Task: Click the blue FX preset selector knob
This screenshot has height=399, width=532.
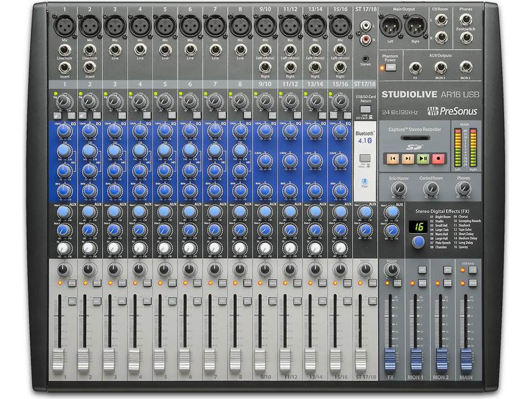Action: point(418,242)
